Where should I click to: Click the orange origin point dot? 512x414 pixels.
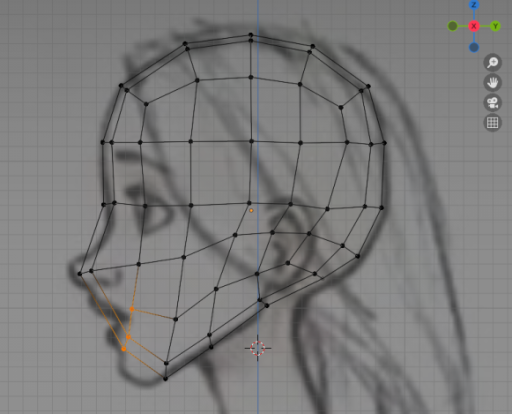coord(251,210)
